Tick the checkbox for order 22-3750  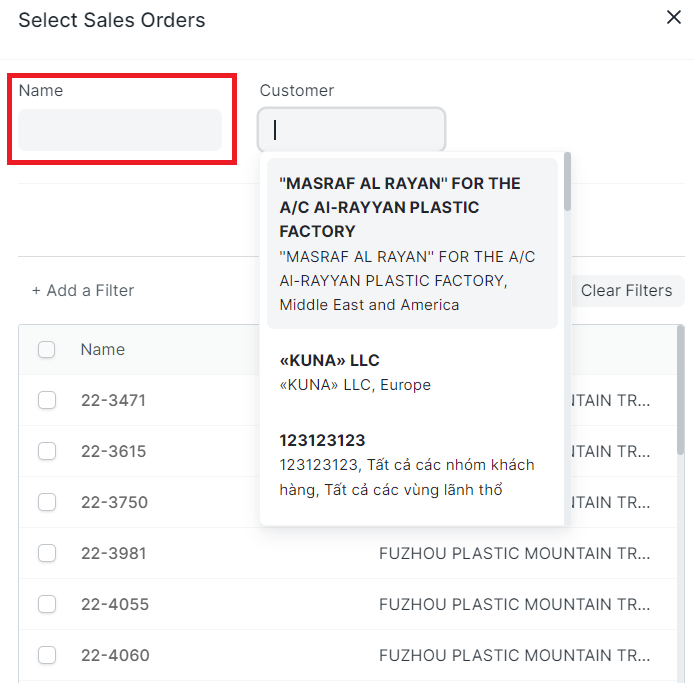(47, 502)
